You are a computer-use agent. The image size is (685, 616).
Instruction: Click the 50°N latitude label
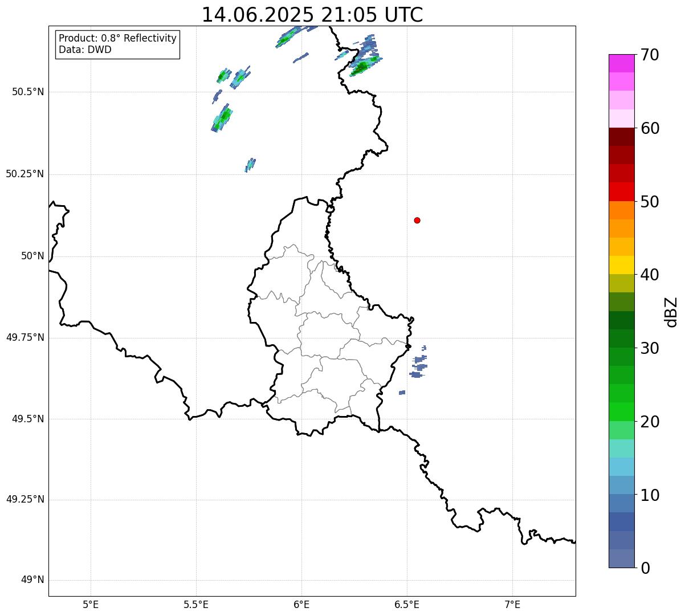coord(32,256)
